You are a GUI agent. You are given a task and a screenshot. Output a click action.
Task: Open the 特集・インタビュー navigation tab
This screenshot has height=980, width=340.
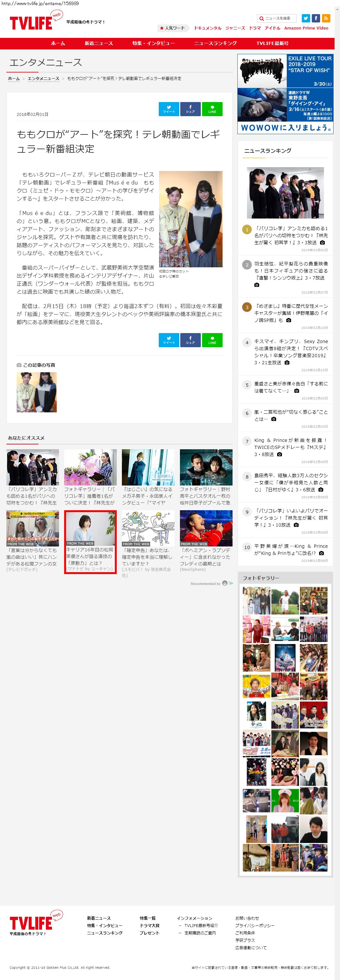point(153,43)
